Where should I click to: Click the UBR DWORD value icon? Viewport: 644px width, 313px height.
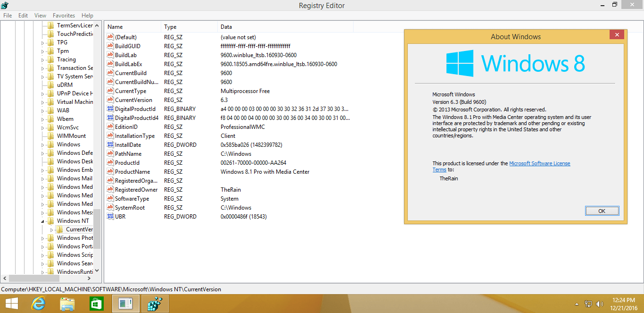point(111,217)
